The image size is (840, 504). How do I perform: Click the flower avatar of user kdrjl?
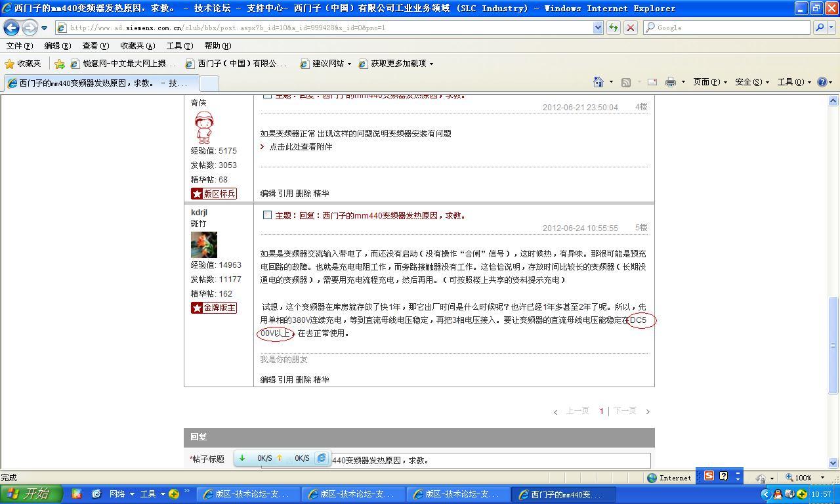pyautogui.click(x=204, y=245)
